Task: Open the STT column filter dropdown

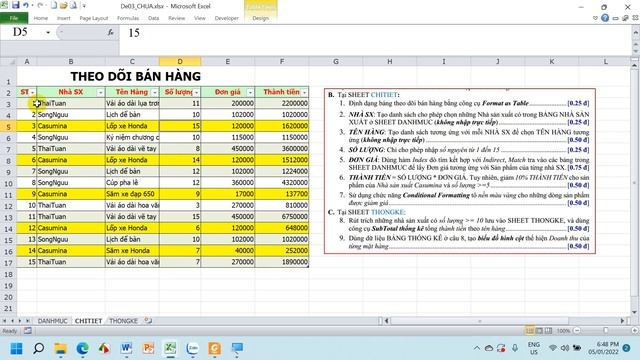Action: coord(33,93)
